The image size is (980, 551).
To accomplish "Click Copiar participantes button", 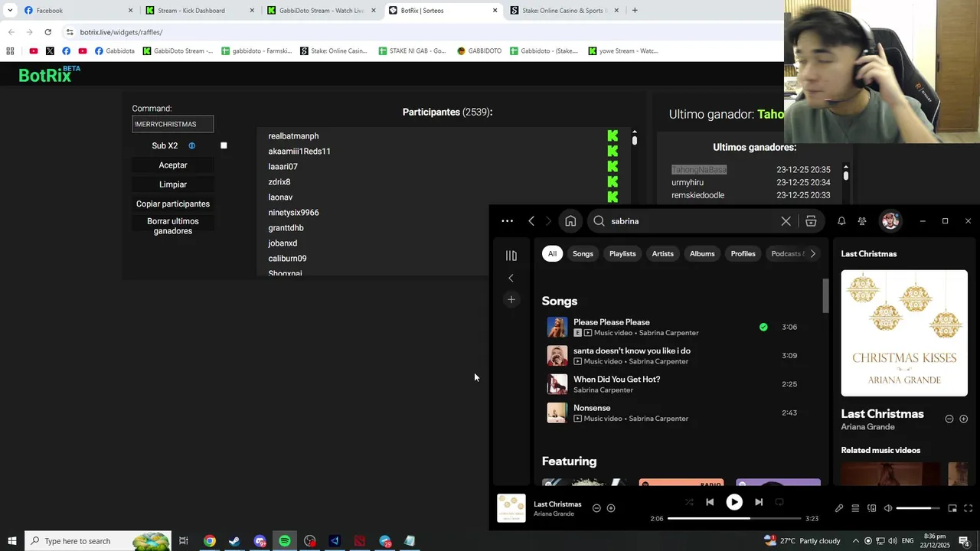I will pyautogui.click(x=173, y=204).
